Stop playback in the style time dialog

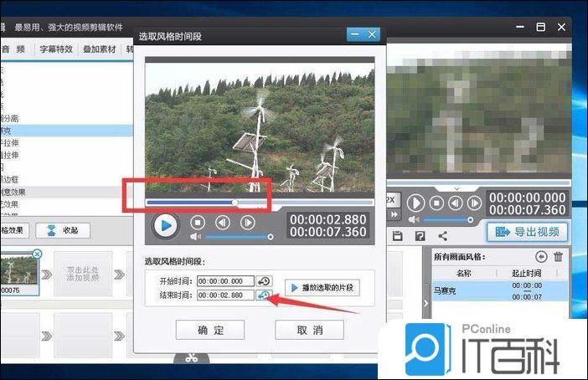tap(198, 223)
